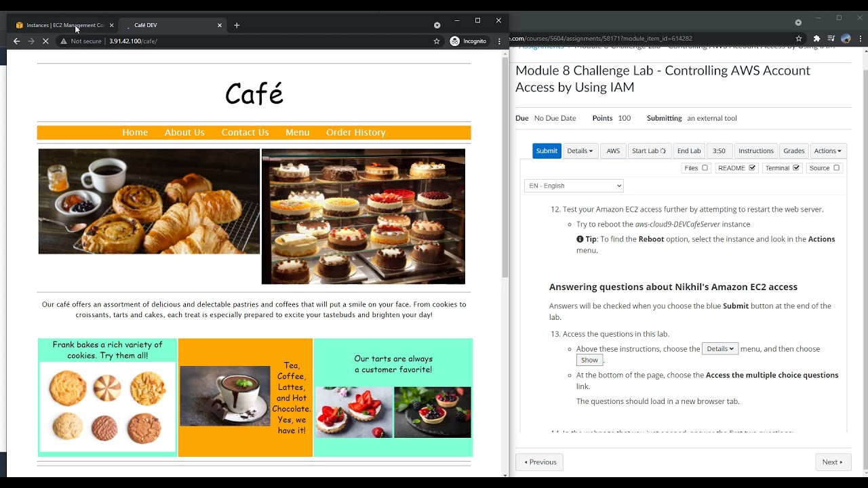The height and width of the screenshot is (488, 868).
Task: Bookmark the lab page in the right window
Action: click(x=799, y=39)
